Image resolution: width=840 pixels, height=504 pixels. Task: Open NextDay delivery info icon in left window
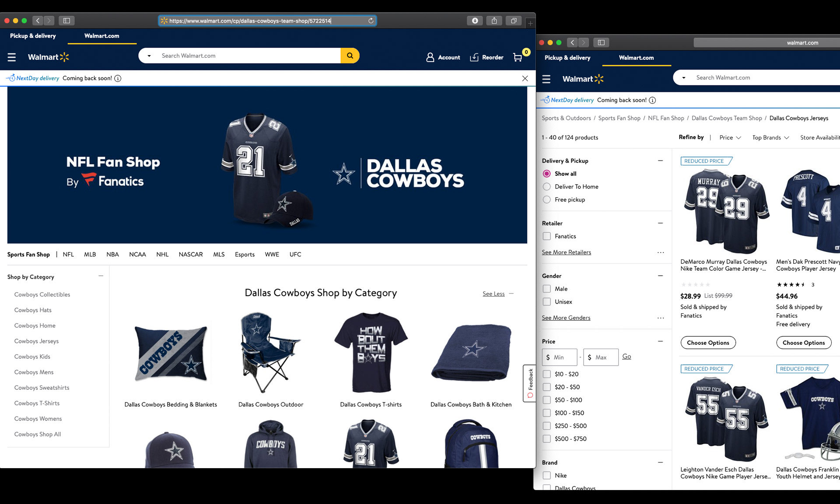[x=118, y=78]
